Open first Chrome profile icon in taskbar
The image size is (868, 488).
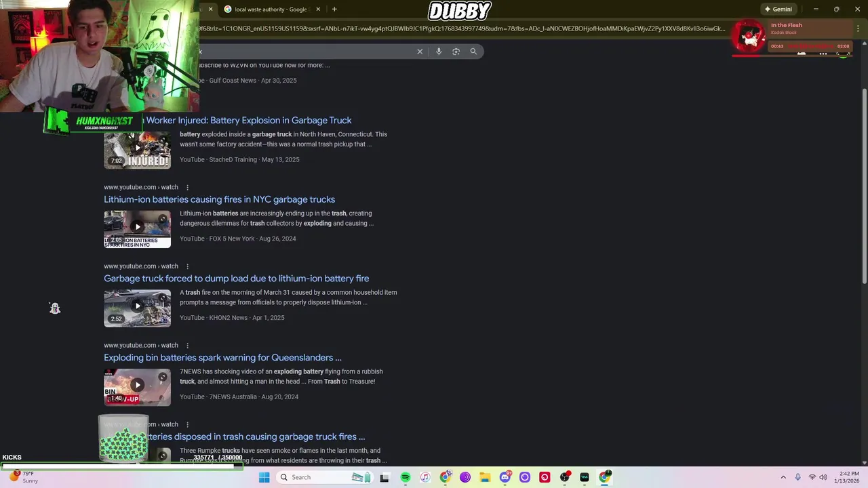pos(445,477)
